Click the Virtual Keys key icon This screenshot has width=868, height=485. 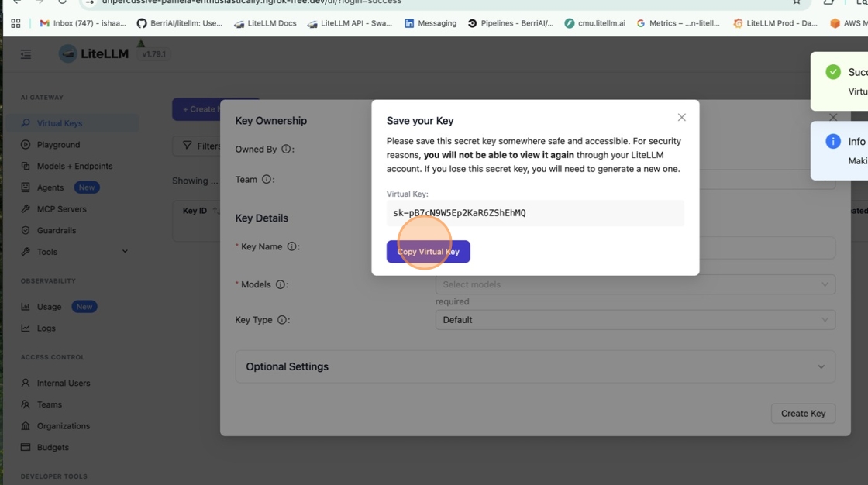pos(26,123)
